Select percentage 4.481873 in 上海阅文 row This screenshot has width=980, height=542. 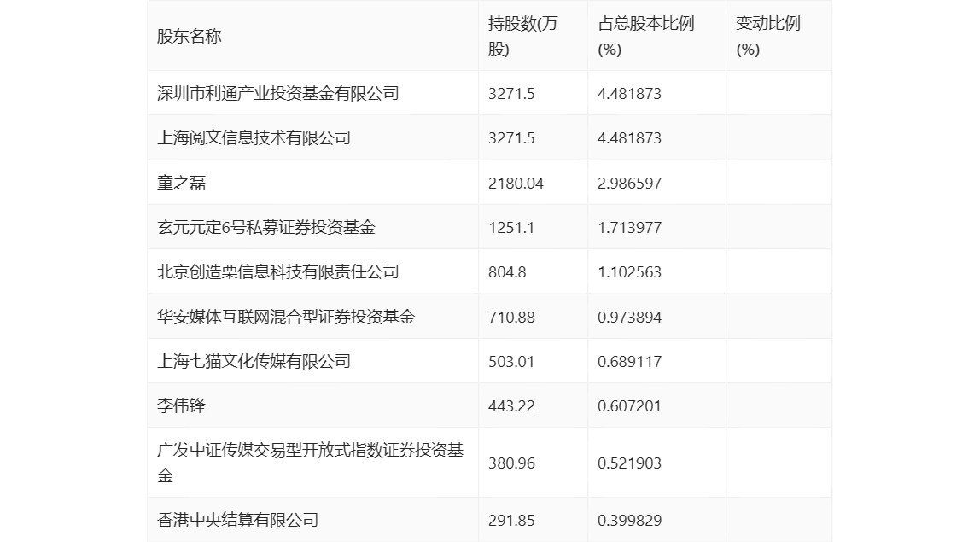pyautogui.click(x=629, y=137)
